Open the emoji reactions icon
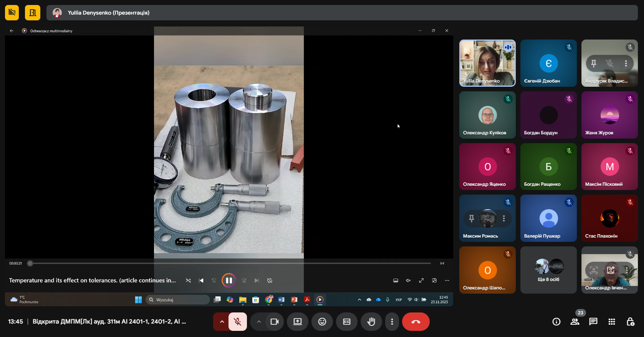 (322, 322)
